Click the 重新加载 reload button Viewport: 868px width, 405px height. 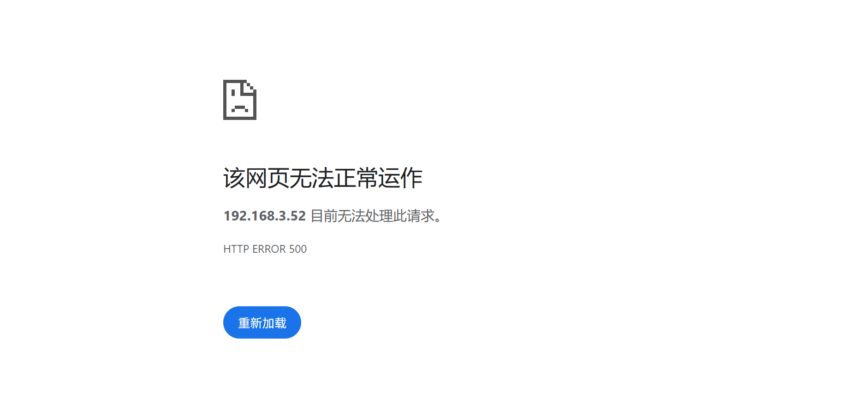(262, 322)
